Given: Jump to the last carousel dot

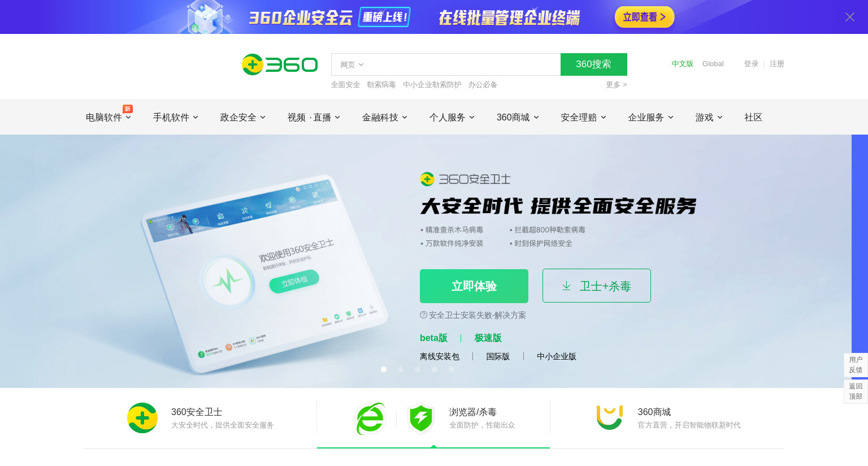Looking at the screenshot, I should [x=452, y=369].
